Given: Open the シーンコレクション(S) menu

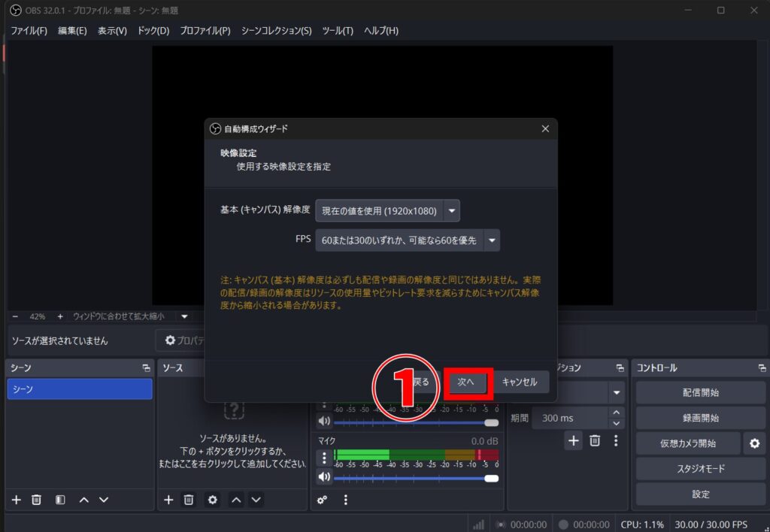Looking at the screenshot, I should pyautogui.click(x=276, y=31).
